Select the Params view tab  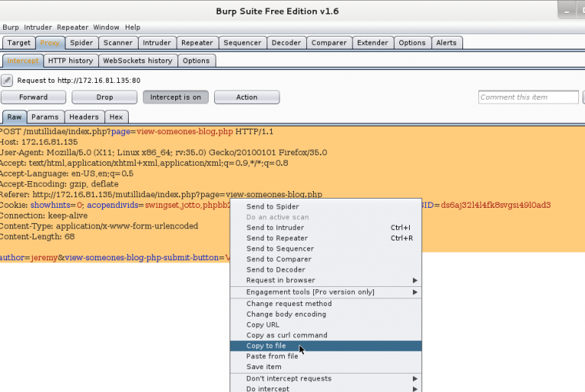coord(45,117)
